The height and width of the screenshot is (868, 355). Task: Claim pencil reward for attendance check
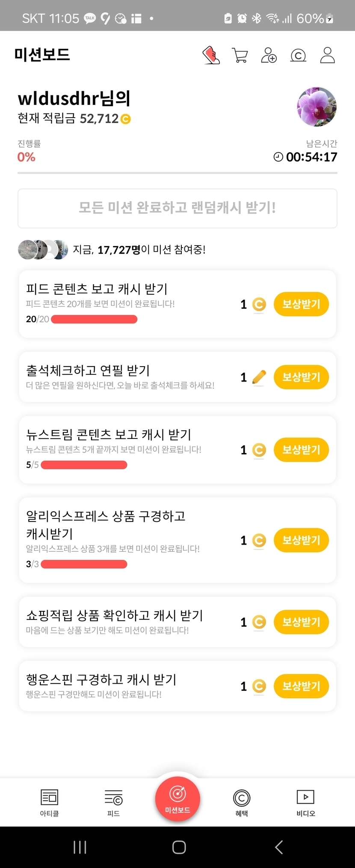point(301,377)
